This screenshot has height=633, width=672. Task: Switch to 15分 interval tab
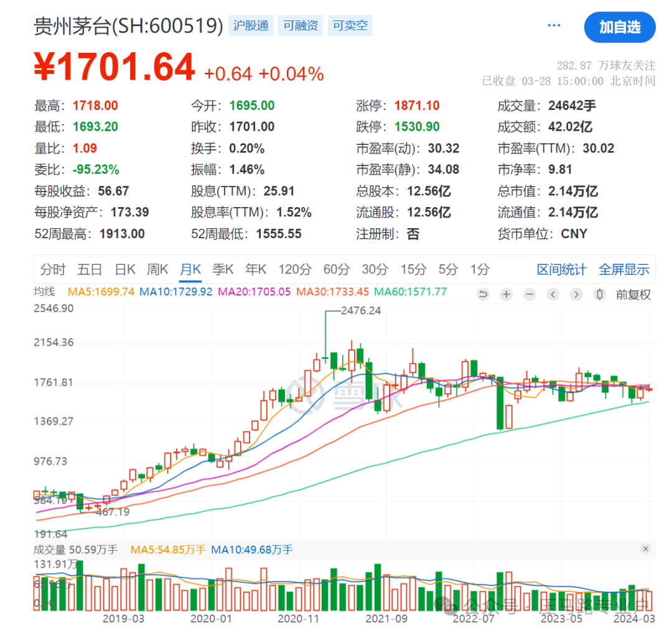pos(414,269)
